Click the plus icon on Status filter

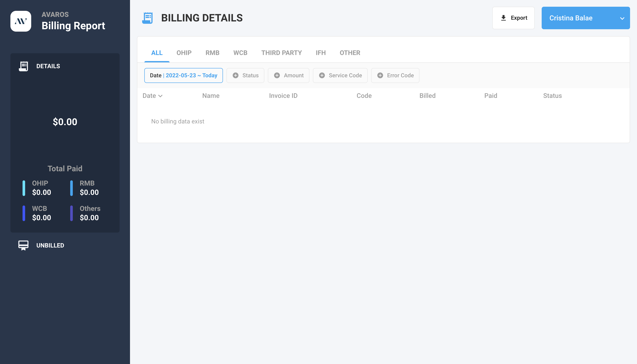pyautogui.click(x=236, y=75)
